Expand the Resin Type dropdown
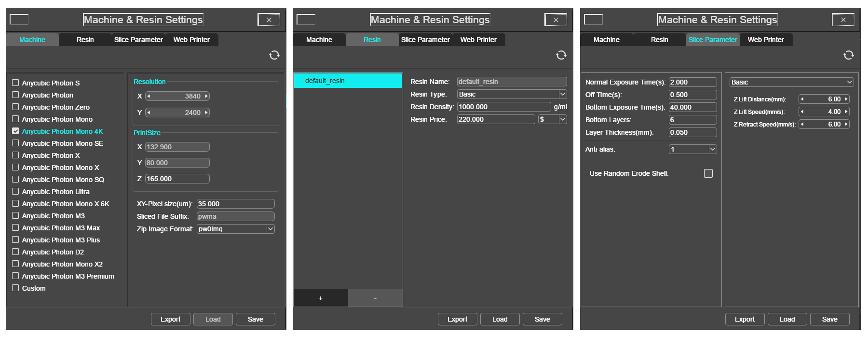Screen dimensions: 868x338 coord(562,94)
